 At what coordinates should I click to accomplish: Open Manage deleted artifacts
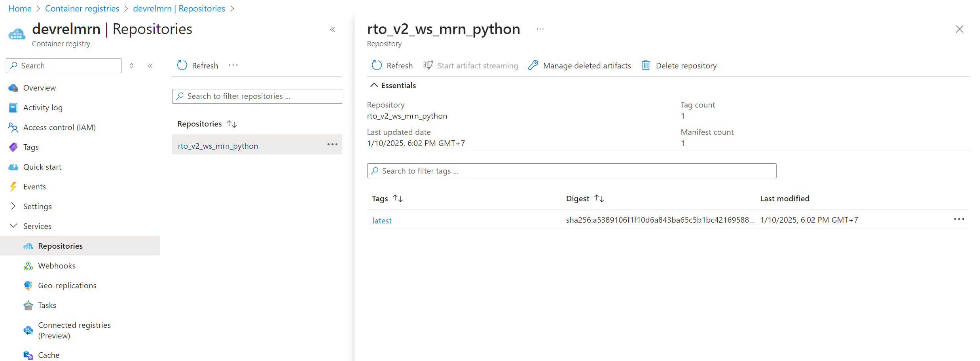(580, 65)
